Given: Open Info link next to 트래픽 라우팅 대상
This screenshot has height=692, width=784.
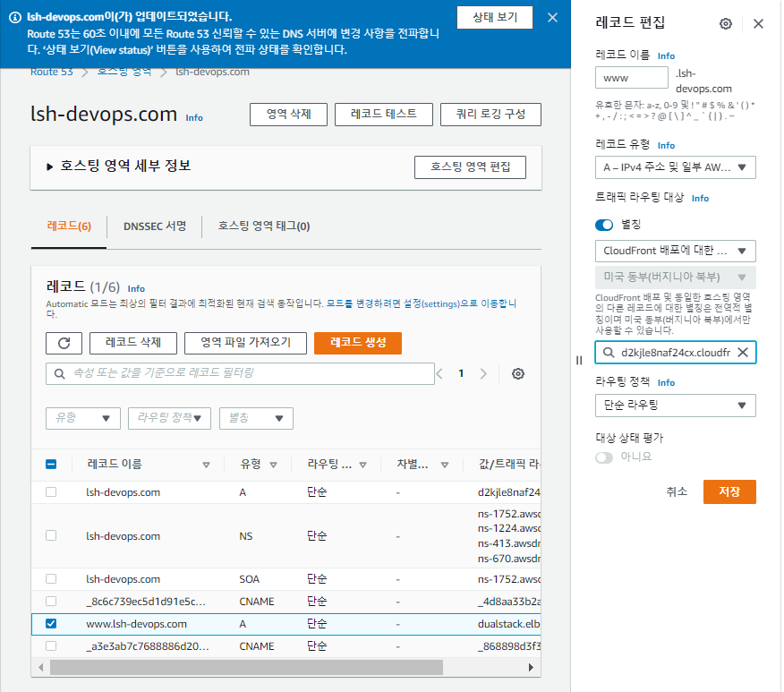Looking at the screenshot, I should 700,199.
